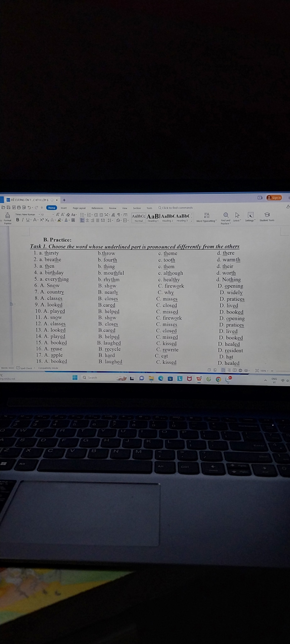The width and height of the screenshot is (290, 644).
Task: Apply the Heading 1 style
Action: coord(153,217)
